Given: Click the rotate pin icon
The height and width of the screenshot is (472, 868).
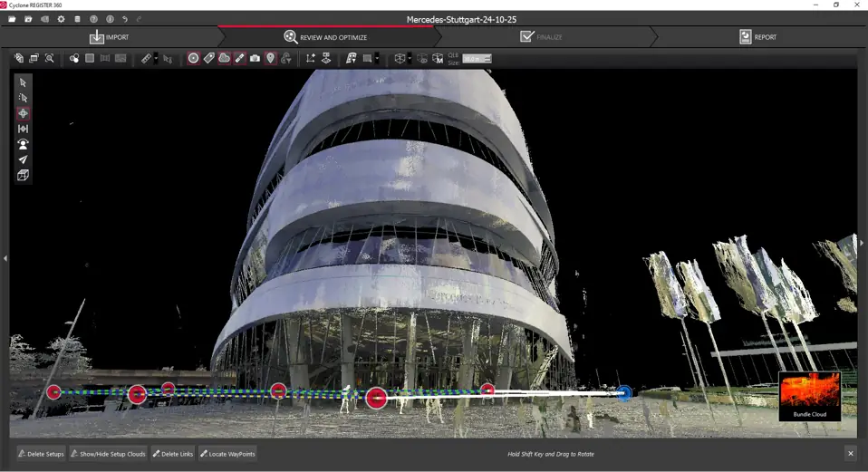Looking at the screenshot, I should (x=286, y=58).
